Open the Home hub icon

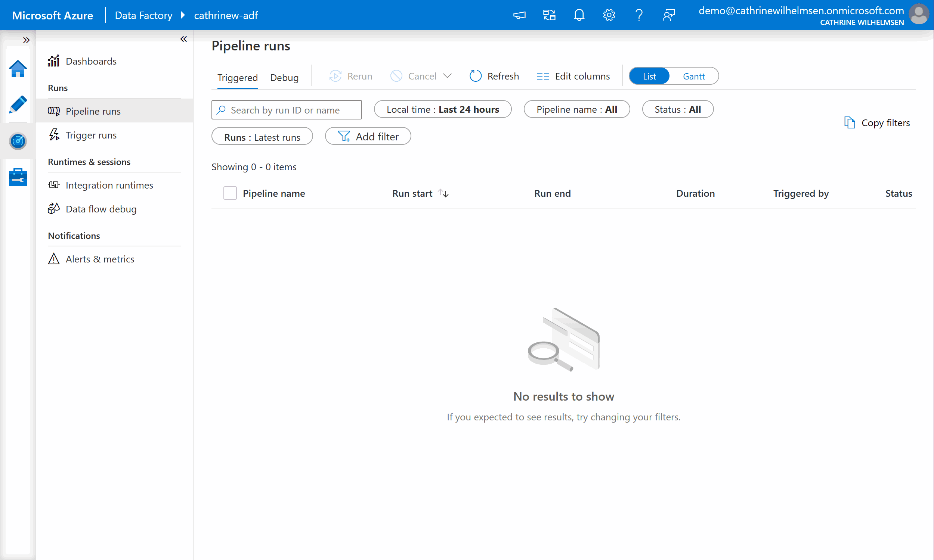click(x=17, y=69)
